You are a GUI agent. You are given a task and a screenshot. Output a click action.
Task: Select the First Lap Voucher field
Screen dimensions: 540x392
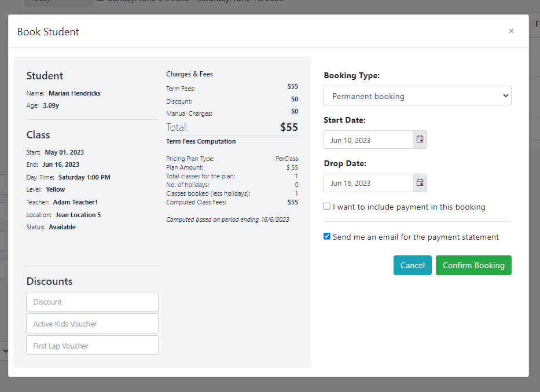[92, 345]
